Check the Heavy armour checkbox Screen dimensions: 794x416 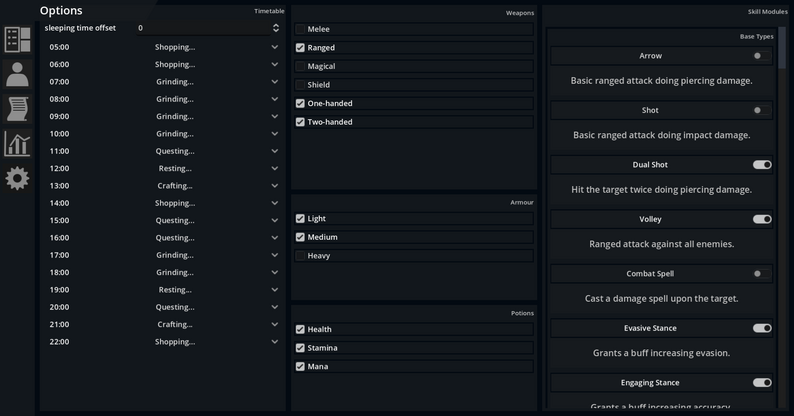pyautogui.click(x=300, y=256)
